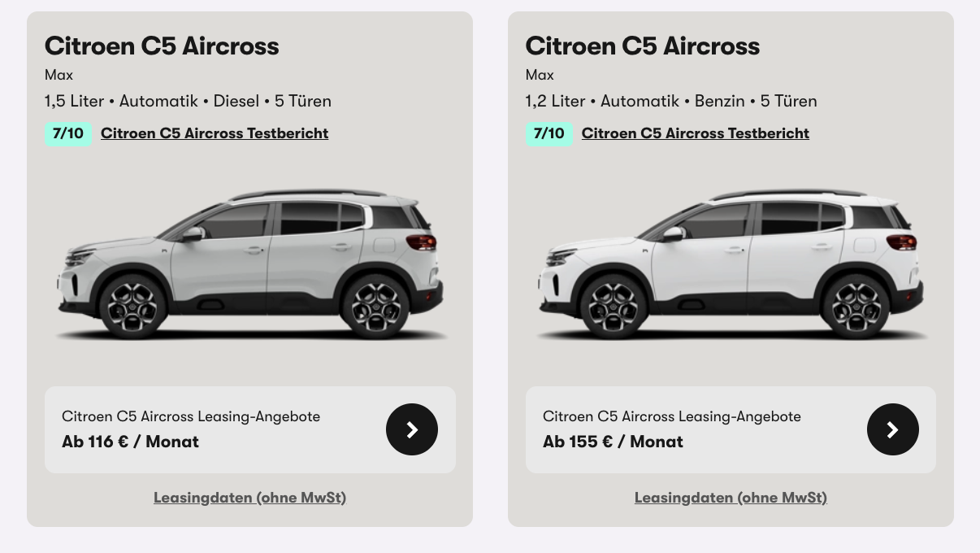Click the Max trim label on the Benzin card
Viewport: 980px width, 553px height.
tap(540, 75)
